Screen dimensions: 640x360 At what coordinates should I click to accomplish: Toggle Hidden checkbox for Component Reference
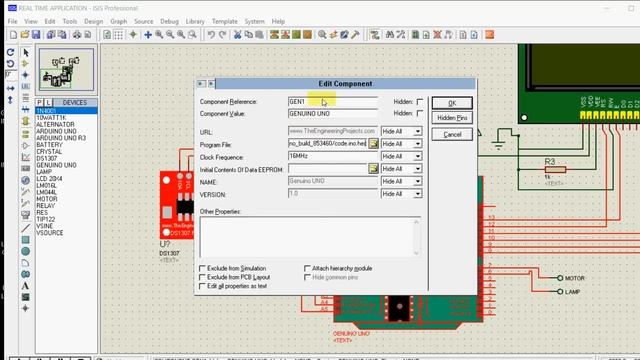(420, 102)
